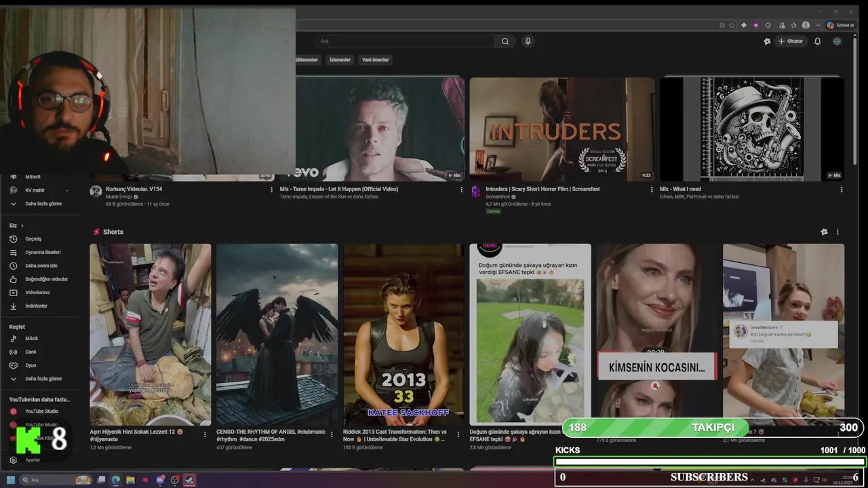
Task: Open the YouTube account avatar menu
Action: click(837, 41)
